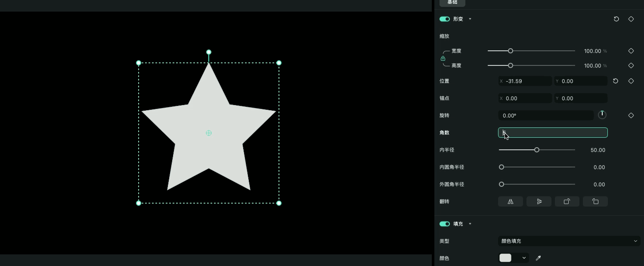The height and width of the screenshot is (266, 644).
Task: Open the 颜色 swatch dropdown arrow
Action: click(524, 258)
